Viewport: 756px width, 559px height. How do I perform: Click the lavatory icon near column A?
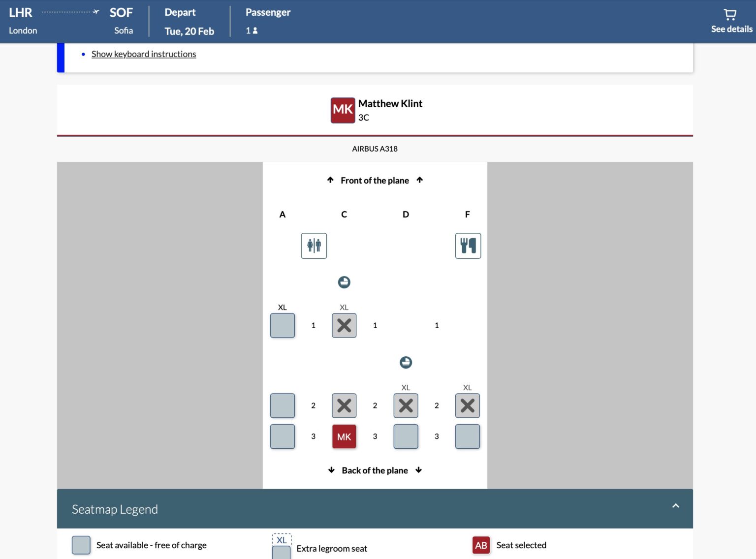point(314,246)
